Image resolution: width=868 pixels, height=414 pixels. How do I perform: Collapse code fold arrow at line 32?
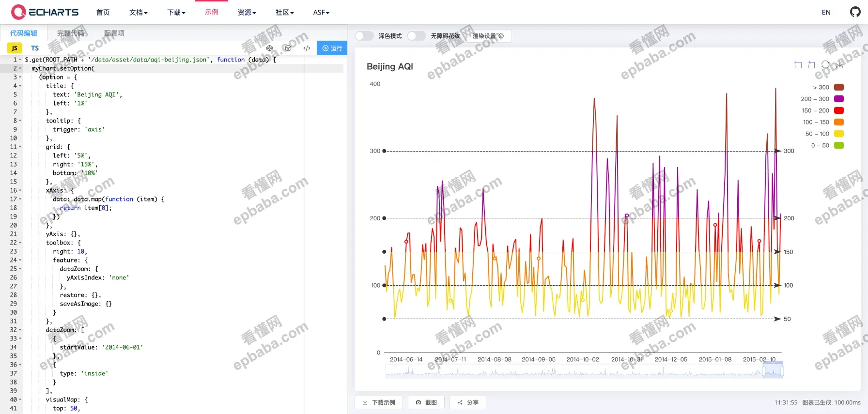click(x=20, y=330)
